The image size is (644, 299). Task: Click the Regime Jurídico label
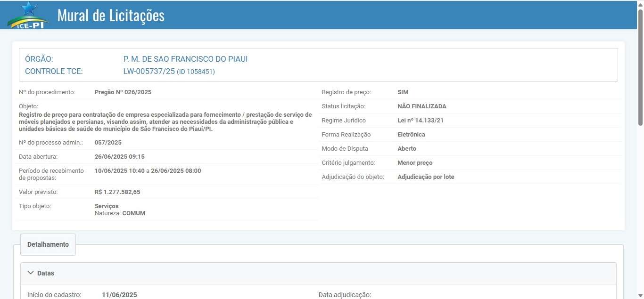[344, 121]
